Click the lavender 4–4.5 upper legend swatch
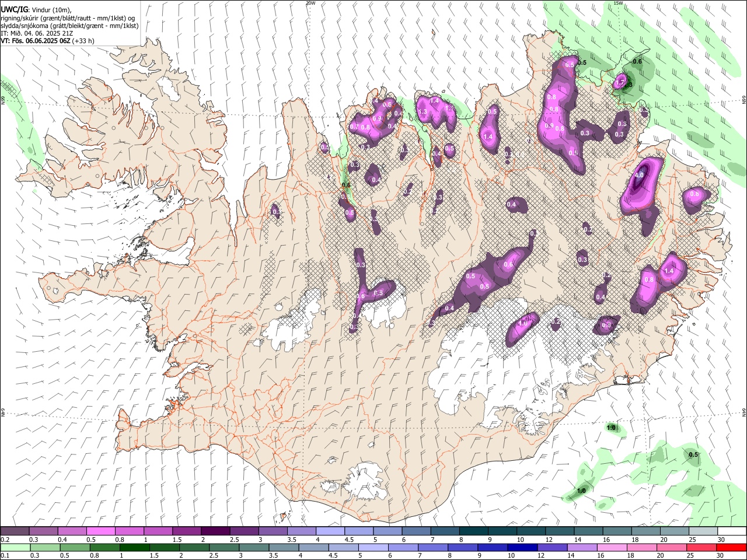Viewport: 747px width, 560px height. point(330,531)
